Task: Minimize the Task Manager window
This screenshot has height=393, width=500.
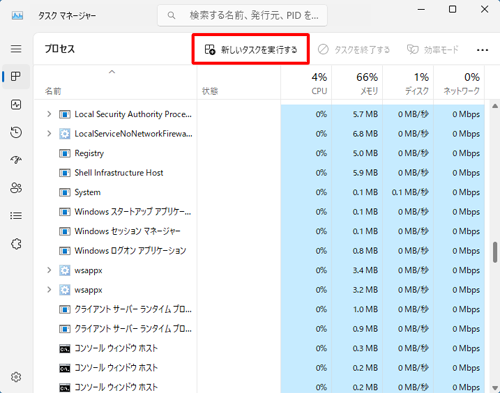Action: pos(421,9)
